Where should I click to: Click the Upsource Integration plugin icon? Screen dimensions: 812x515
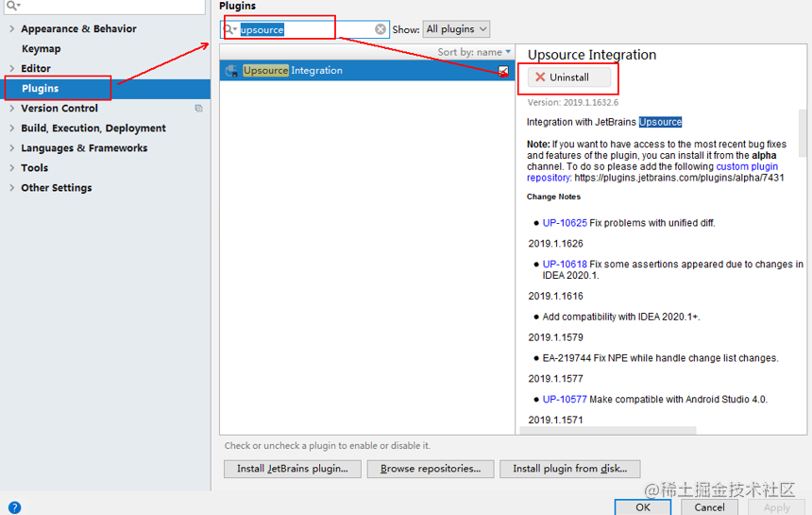click(x=232, y=71)
